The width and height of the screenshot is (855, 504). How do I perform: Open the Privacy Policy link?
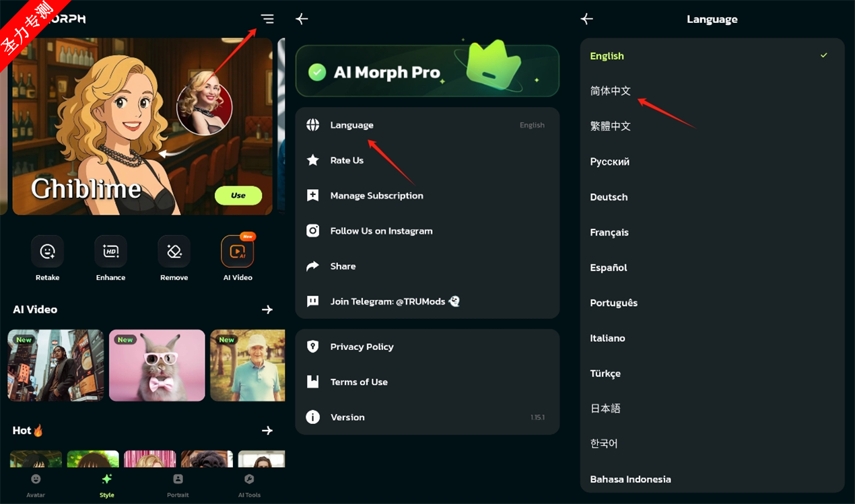point(427,347)
